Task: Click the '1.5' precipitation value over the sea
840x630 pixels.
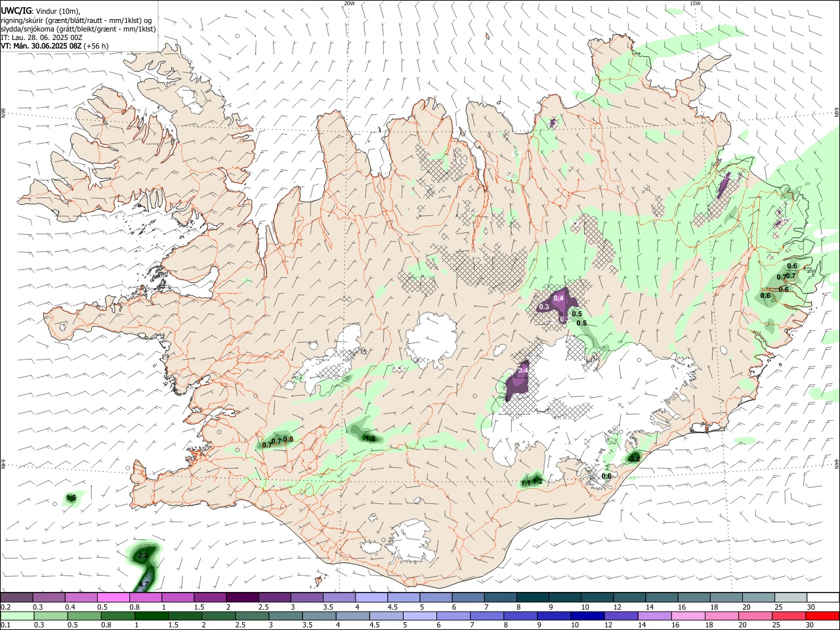Action: pyautogui.click(x=72, y=499)
